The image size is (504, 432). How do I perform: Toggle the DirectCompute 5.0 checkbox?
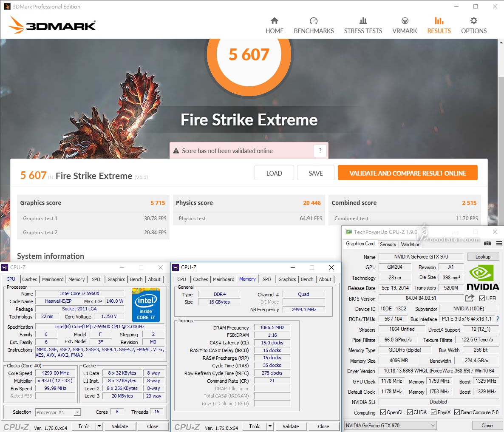point(457,412)
